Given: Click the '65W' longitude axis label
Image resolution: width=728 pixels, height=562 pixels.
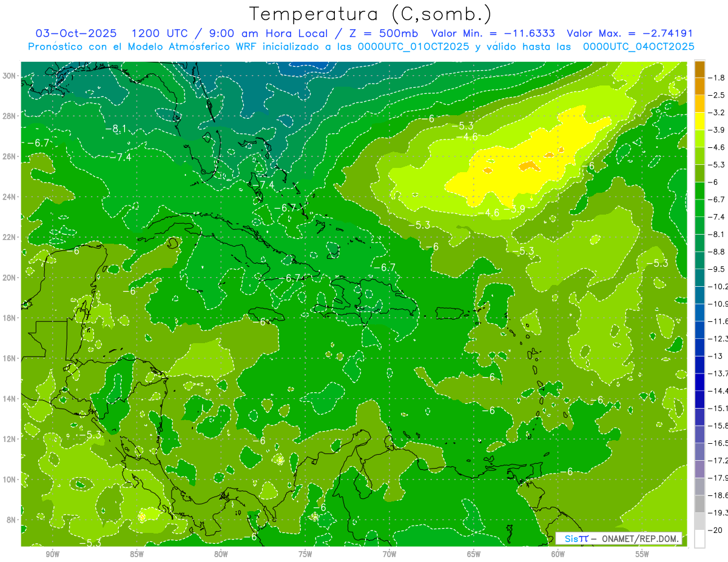Looking at the screenshot, I should click(474, 554).
